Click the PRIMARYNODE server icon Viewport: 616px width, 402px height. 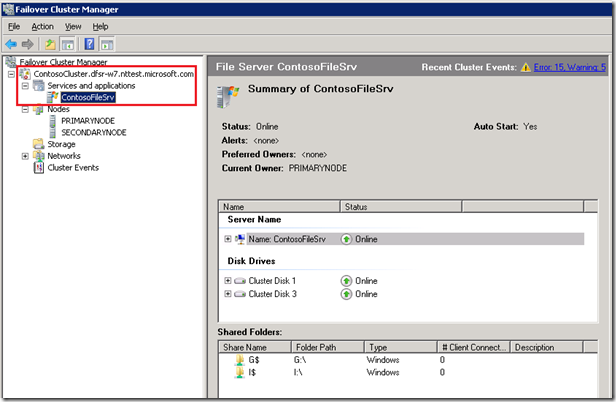(53, 121)
